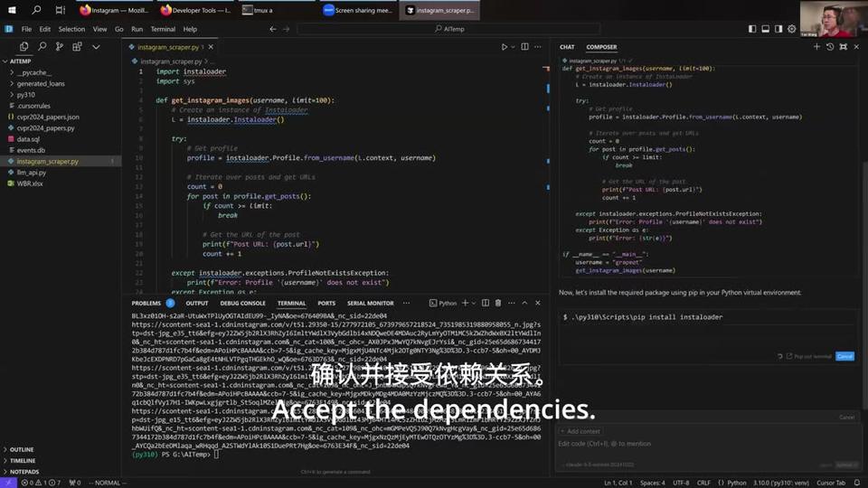Switch to the OUTPUT panel tab

tap(197, 304)
